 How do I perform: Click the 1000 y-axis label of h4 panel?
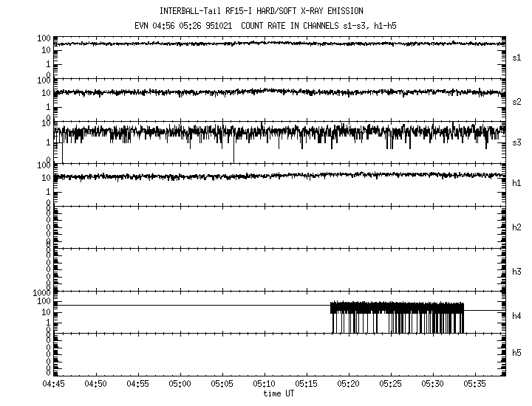(x=40, y=293)
